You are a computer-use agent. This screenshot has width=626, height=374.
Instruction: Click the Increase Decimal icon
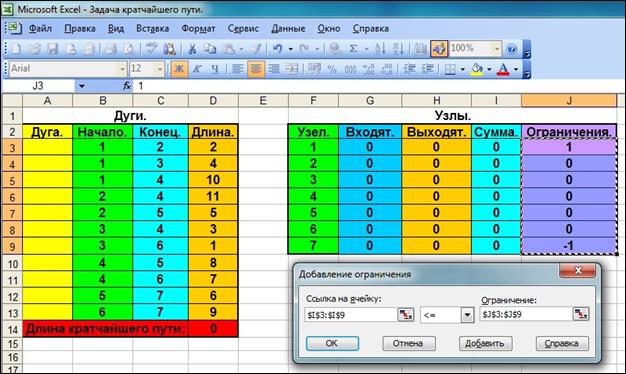tap(368, 69)
